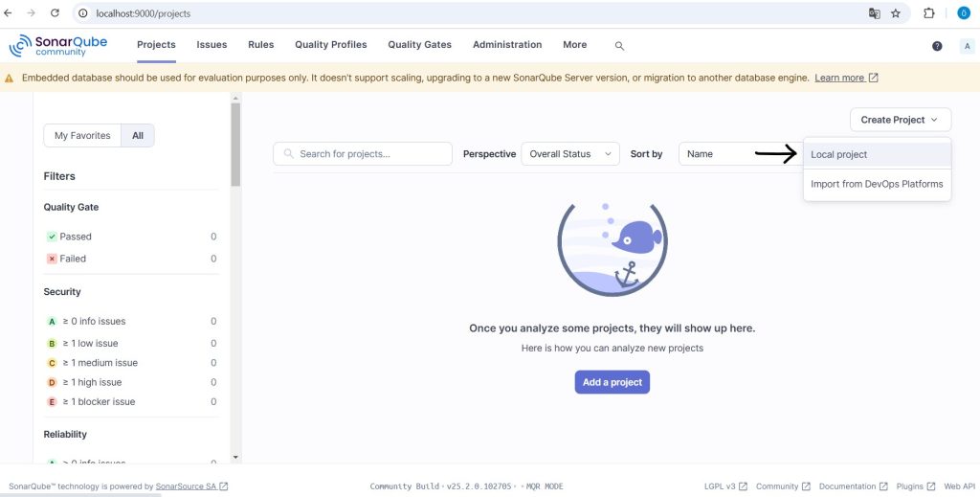This screenshot has height=497, width=980.
Task: Open the search magnifier in top navigation
Action: (619, 46)
